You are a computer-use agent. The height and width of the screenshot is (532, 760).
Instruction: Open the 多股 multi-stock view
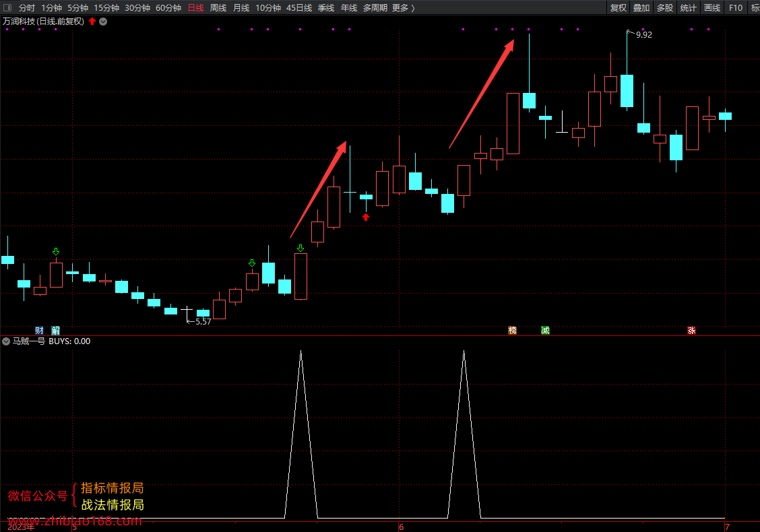point(665,8)
